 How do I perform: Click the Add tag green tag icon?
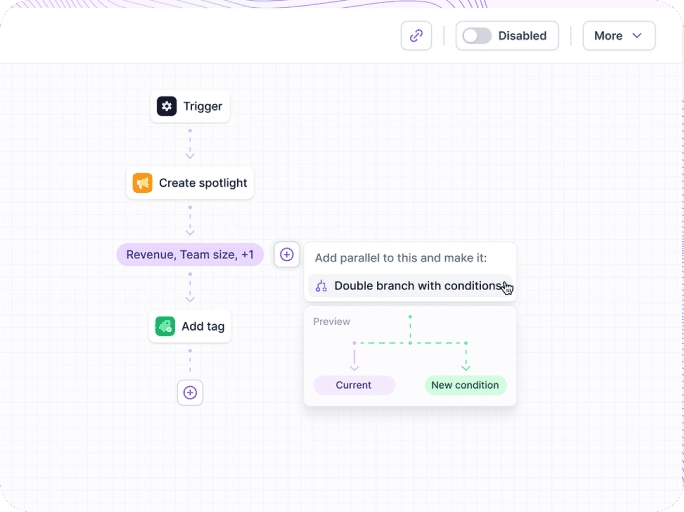point(165,326)
